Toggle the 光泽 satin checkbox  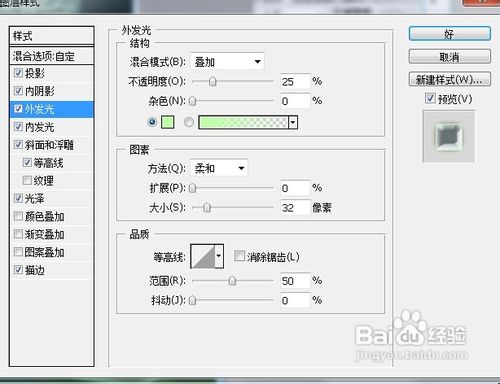(18, 198)
